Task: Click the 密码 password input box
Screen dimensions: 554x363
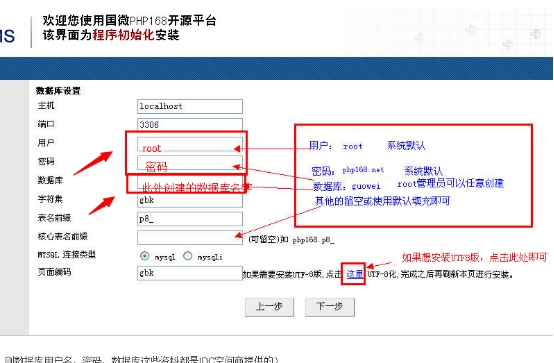Action: pyautogui.click(x=190, y=163)
